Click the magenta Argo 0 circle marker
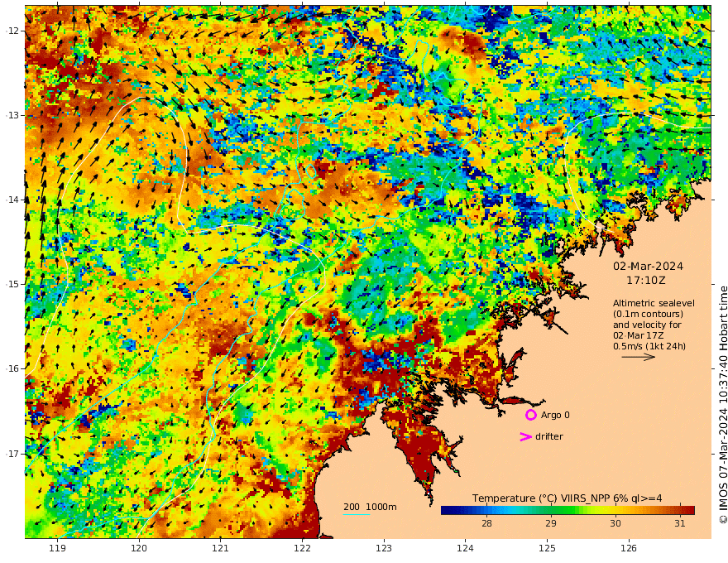Screen dimensions: 728x563 click(531, 415)
